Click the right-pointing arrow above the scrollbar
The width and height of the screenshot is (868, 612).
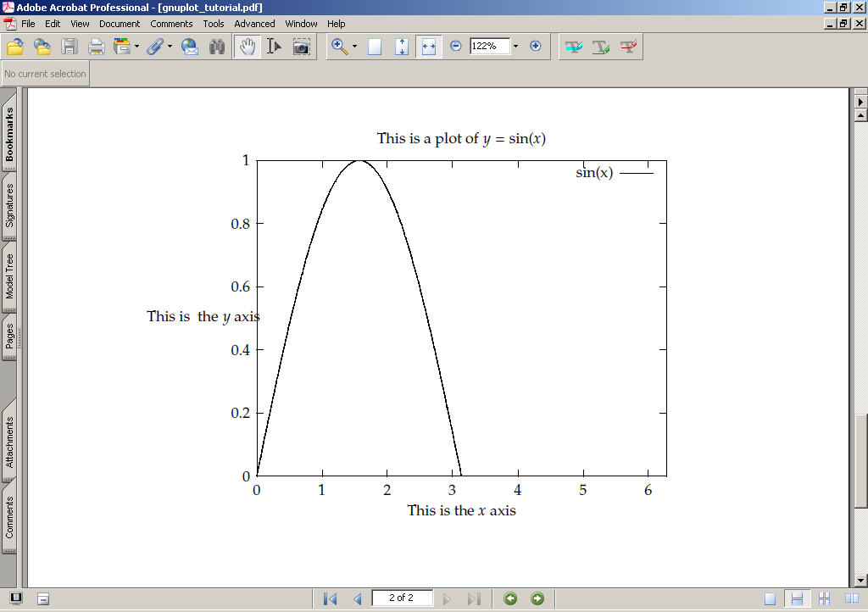[860, 102]
